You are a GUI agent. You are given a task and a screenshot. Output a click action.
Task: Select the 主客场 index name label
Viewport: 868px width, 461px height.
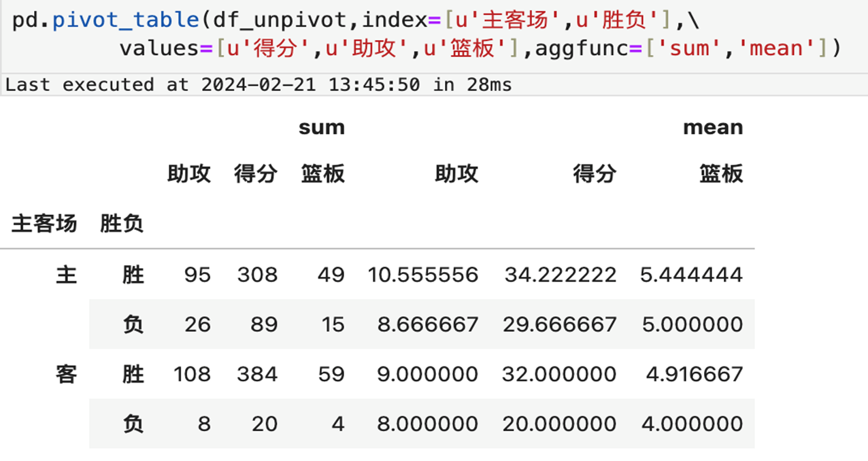pyautogui.click(x=44, y=223)
